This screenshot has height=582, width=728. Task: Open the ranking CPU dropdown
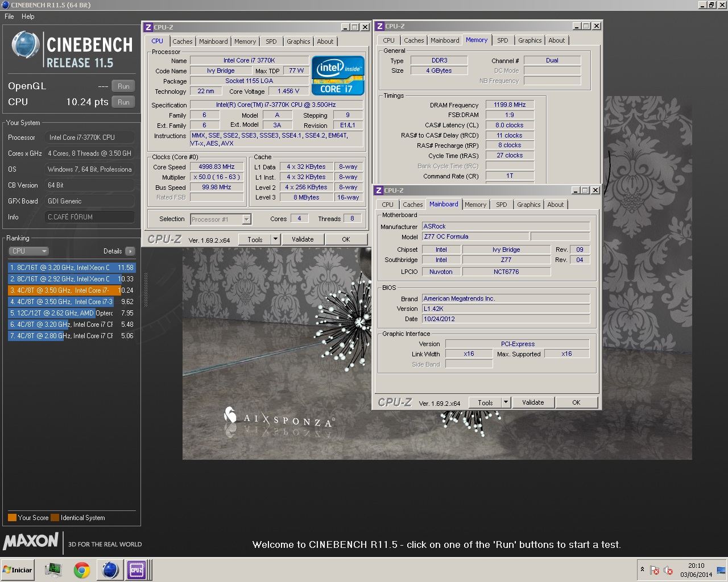(28, 251)
